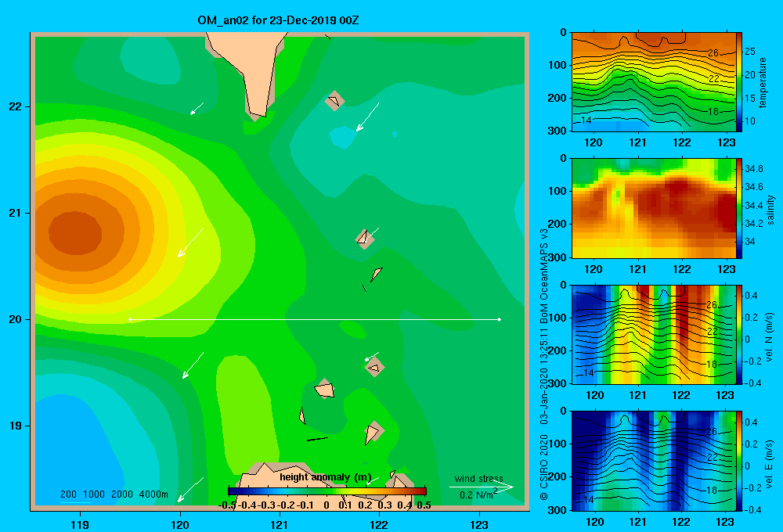The width and height of the screenshot is (783, 532).
Task: Open the vel. E depth section panel
Action: click(654, 461)
